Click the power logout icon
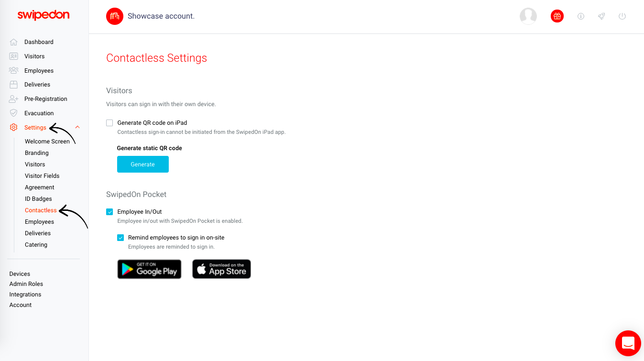This screenshot has width=644, height=361. click(x=622, y=16)
